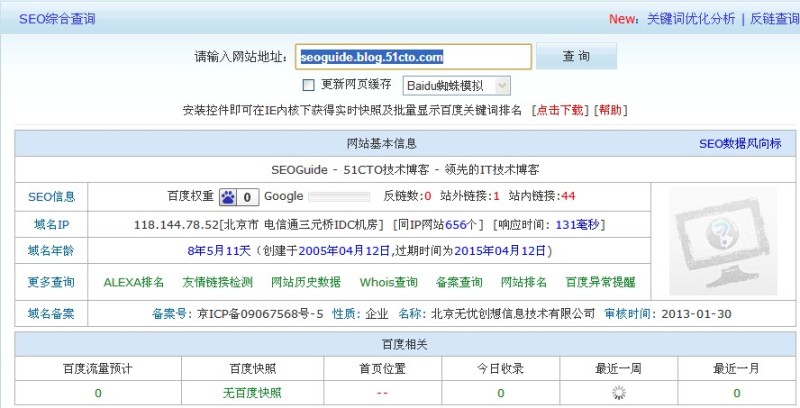800x408 pixels.
Task: Click the creation date 2005年04月12日
Action: pos(344,251)
